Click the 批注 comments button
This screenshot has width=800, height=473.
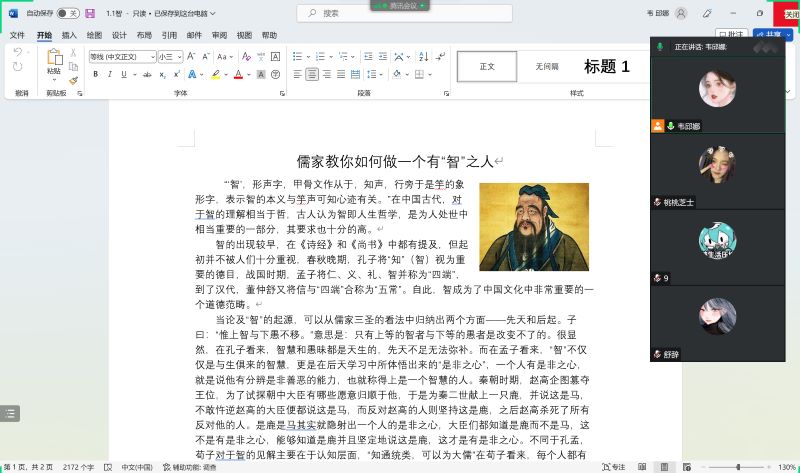coord(731,35)
